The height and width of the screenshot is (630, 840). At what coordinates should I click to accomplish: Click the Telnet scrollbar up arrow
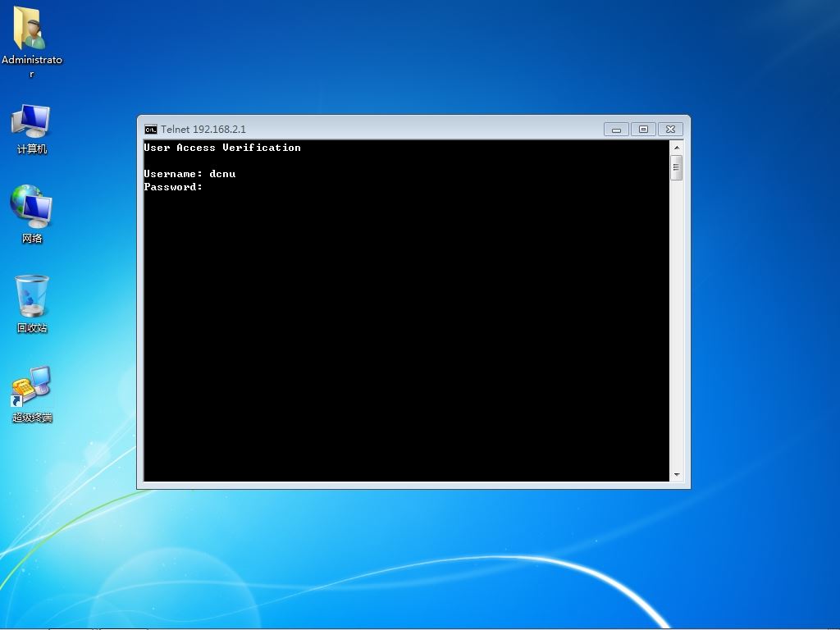tap(677, 148)
